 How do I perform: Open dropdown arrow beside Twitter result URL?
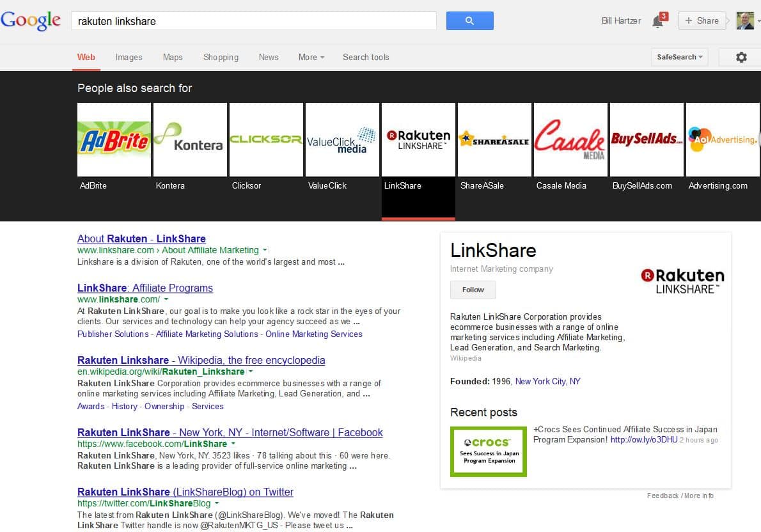[217, 503]
